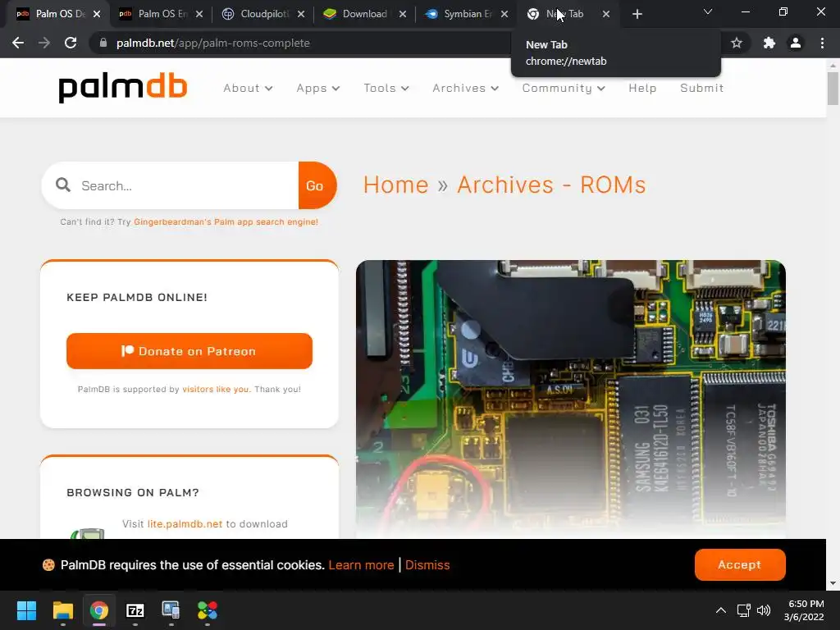Viewport: 840px width, 630px height.
Task: Accept the essential cookies
Action: coord(740,564)
